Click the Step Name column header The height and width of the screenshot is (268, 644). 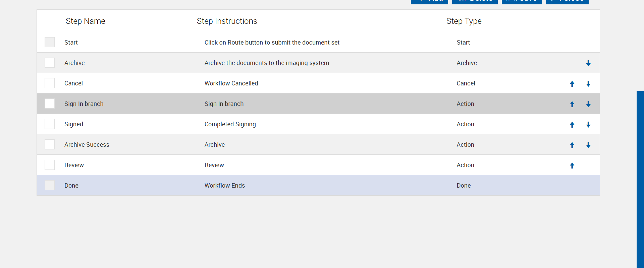(86, 21)
